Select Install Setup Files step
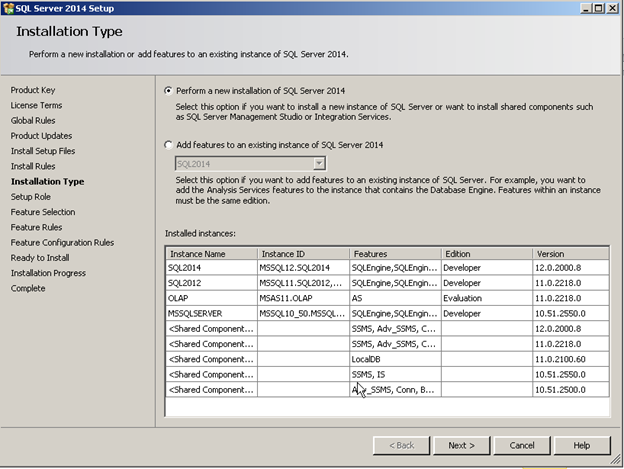 click(43, 151)
